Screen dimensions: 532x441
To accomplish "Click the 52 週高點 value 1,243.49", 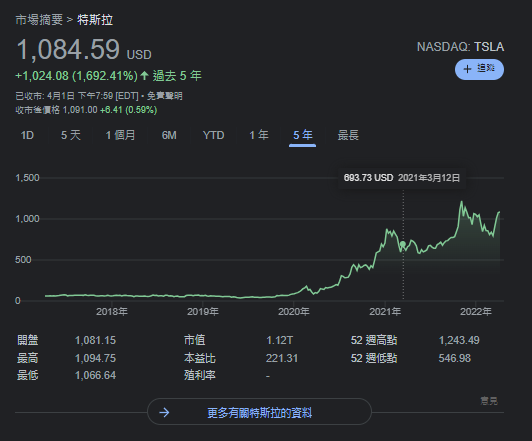I will pos(459,340).
